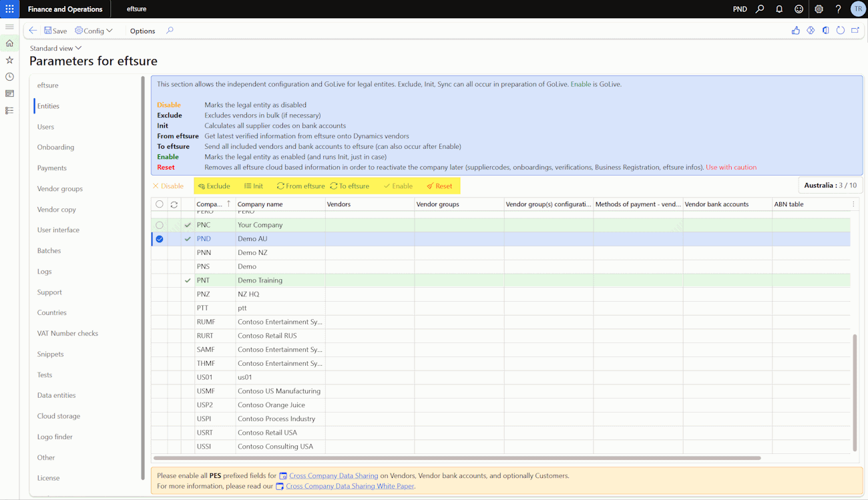
Task: Open Cross Company Data Sharing White Paper link
Action: coord(350,487)
